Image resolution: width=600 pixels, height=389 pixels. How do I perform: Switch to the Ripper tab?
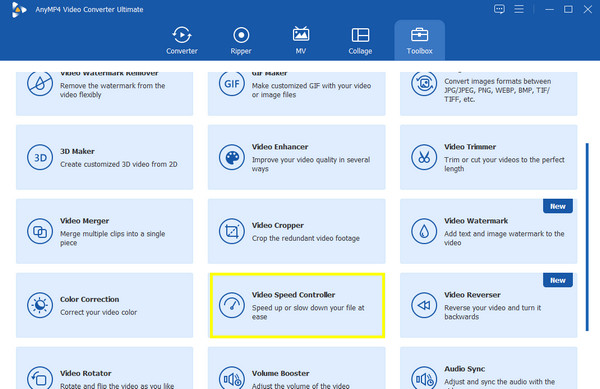point(241,40)
